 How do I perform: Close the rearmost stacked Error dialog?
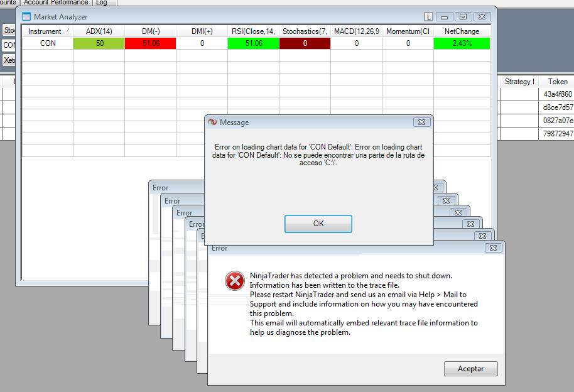point(438,188)
